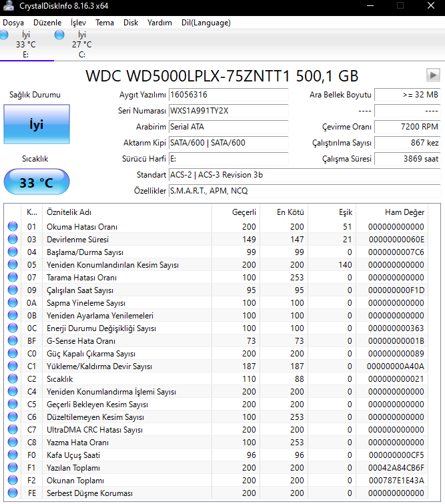
Task: Click the En Kötü column header
Action: pos(284,212)
